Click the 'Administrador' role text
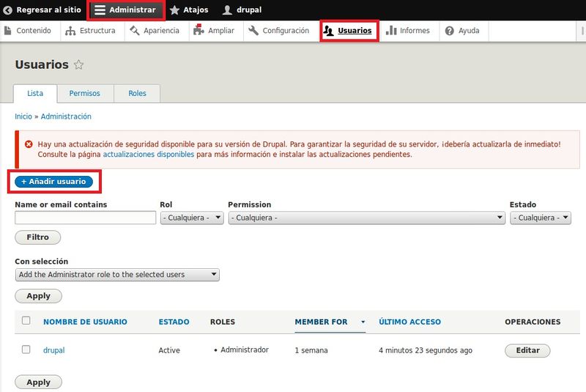Screen dimensions: 586x392 point(245,350)
